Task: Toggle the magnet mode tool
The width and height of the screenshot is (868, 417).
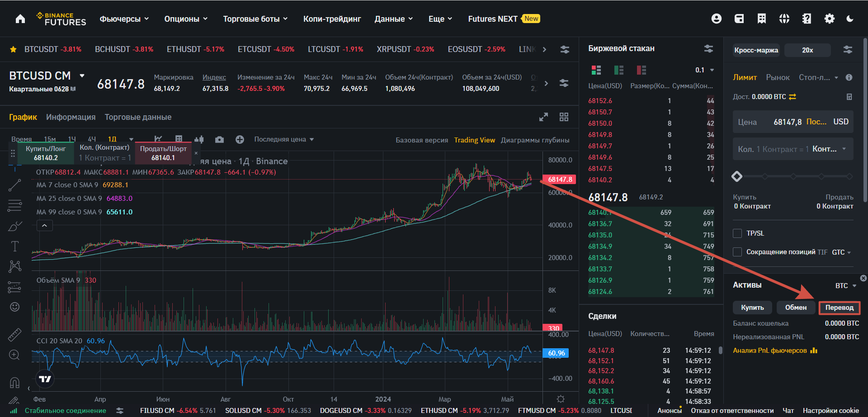Action: click(x=14, y=383)
